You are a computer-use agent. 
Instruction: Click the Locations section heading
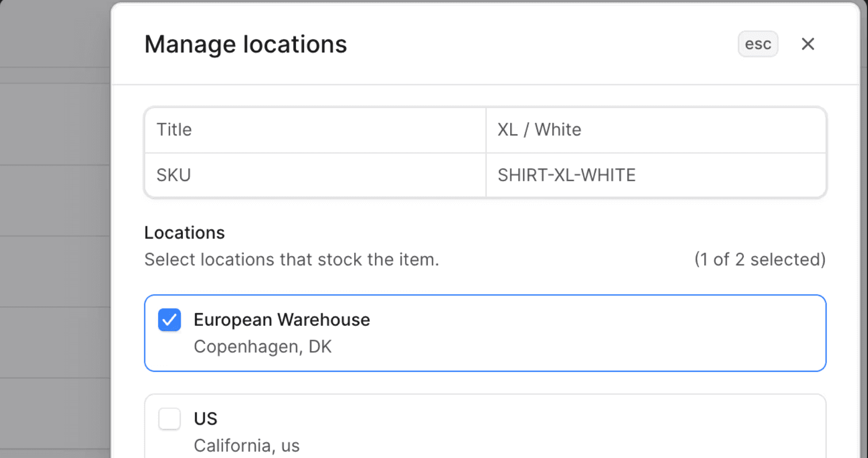[184, 233]
